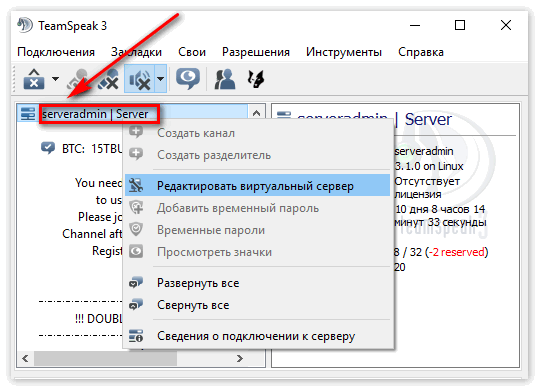This screenshot has width=539, height=390.
Task: Open the Свои menu
Action: 192,52
